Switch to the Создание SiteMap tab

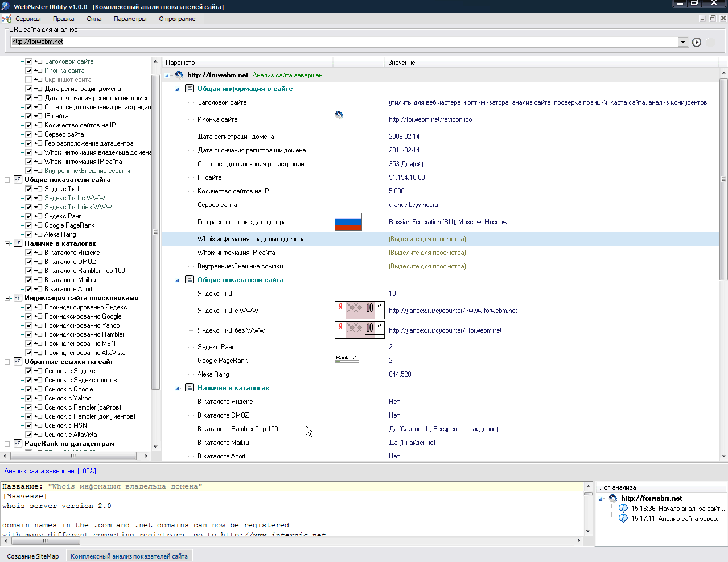pos(33,556)
